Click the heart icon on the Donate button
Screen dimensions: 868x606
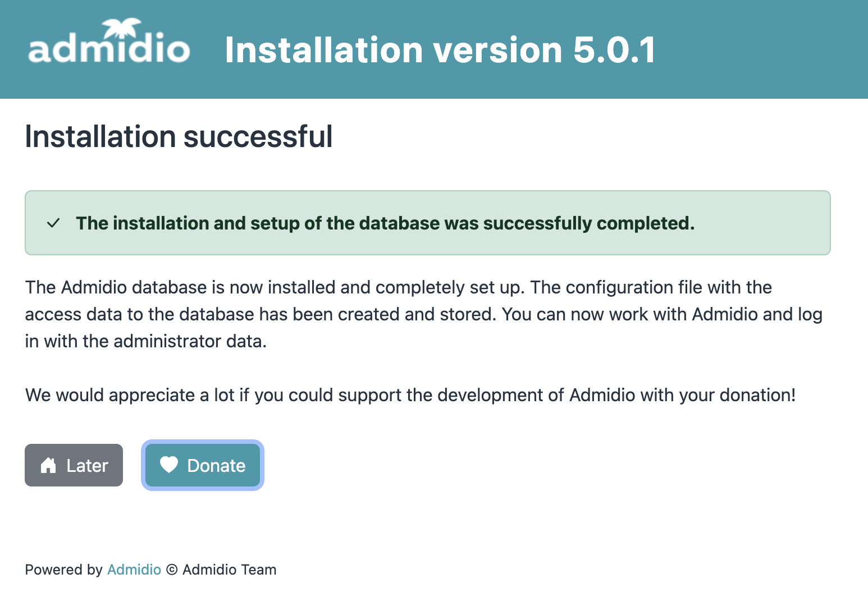pyautogui.click(x=169, y=465)
